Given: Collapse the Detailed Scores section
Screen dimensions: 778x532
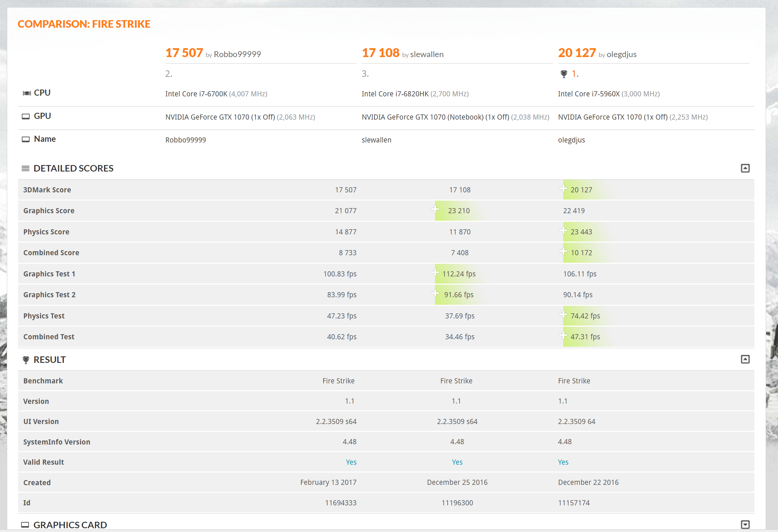Looking at the screenshot, I should (x=745, y=168).
